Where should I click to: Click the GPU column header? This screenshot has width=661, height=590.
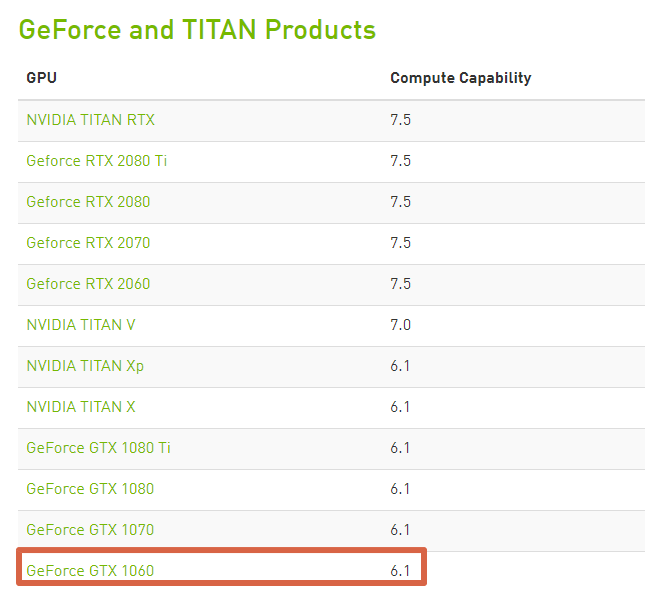pyautogui.click(x=41, y=78)
